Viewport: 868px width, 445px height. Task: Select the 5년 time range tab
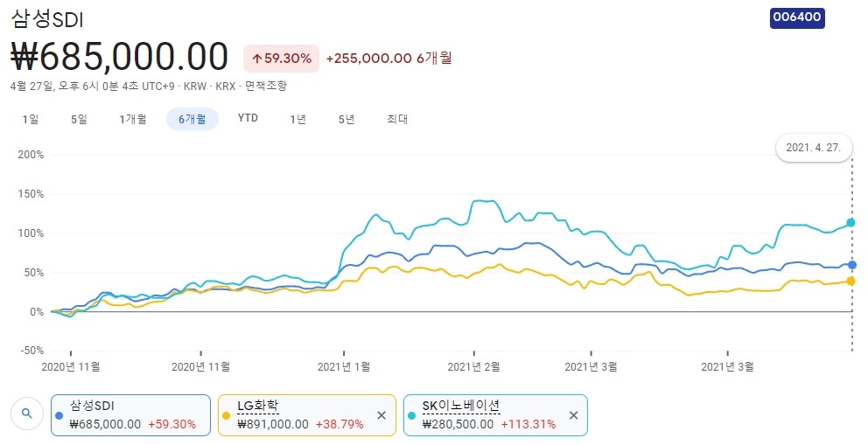(346, 119)
